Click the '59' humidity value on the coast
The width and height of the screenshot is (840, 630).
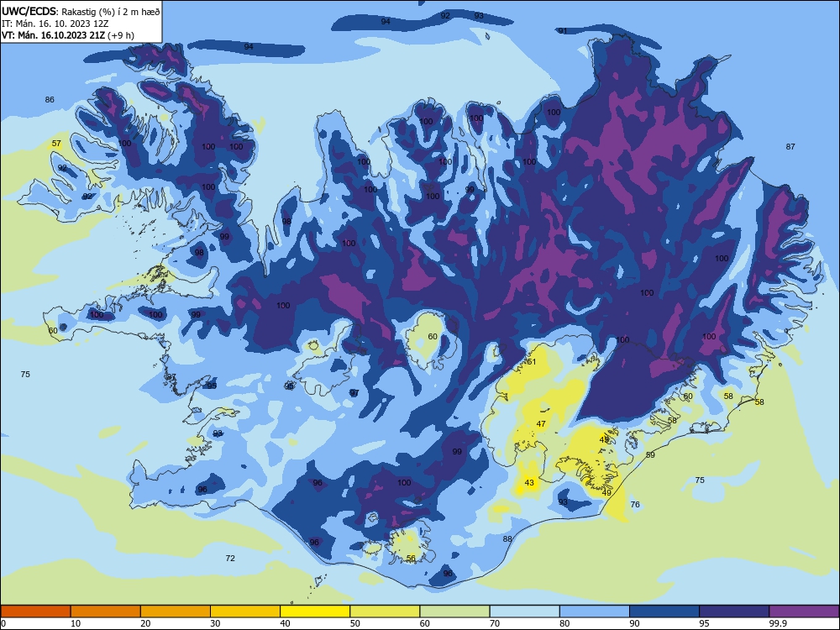pyautogui.click(x=650, y=454)
